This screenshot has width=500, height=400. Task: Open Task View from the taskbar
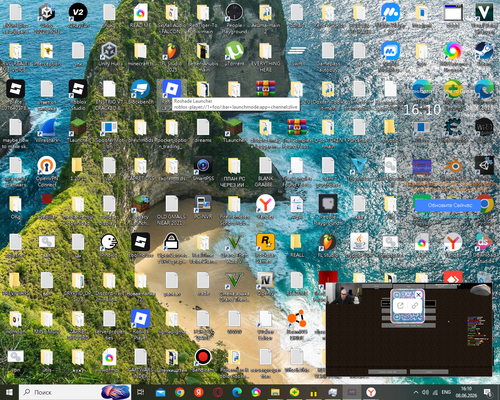click(140, 392)
